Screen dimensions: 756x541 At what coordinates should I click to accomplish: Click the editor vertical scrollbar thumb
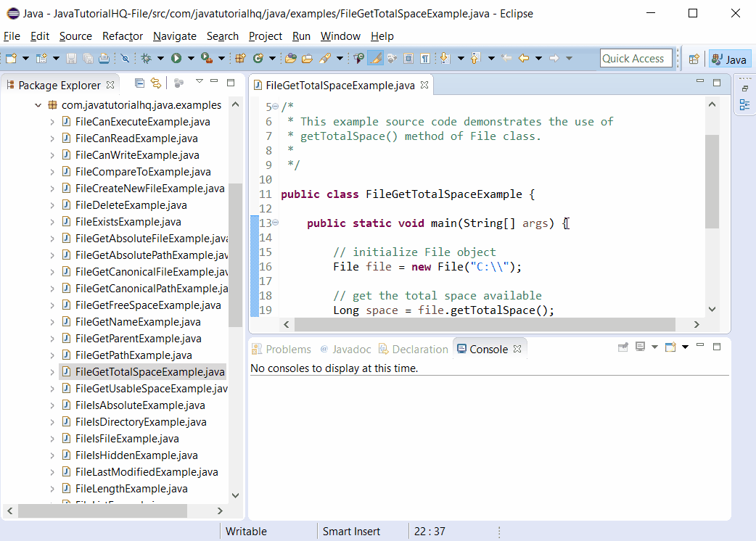712,181
